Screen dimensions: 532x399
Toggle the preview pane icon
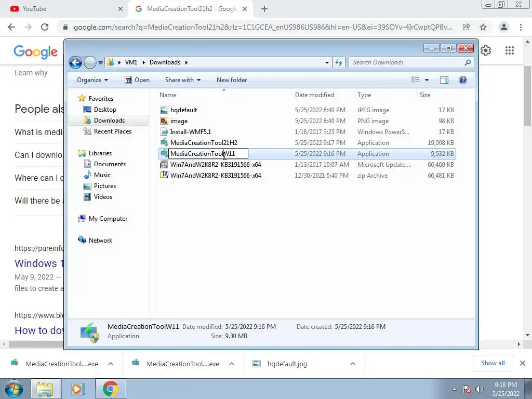tap(444, 80)
